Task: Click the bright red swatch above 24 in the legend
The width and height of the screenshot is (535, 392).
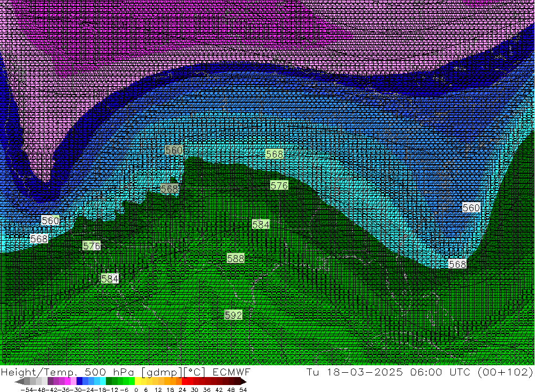Action: pos(185,381)
